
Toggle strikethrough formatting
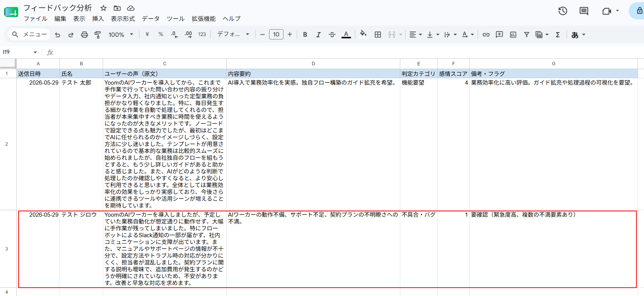click(332, 35)
